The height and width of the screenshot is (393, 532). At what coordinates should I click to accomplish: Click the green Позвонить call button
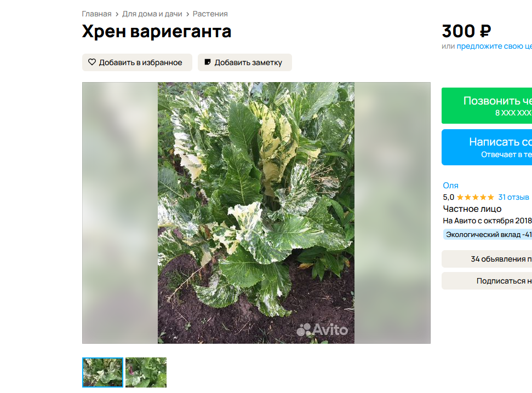[487, 106]
